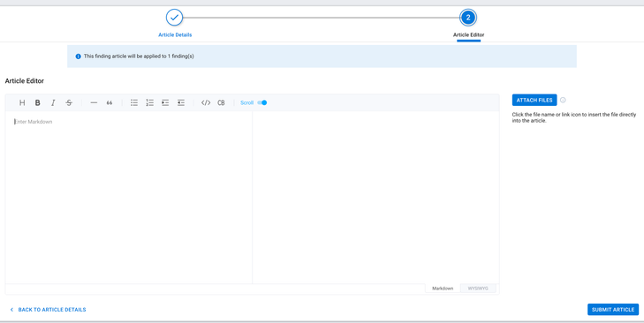The width and height of the screenshot is (644, 323).
Task: Click the Article Editor heading text
Action: [x=25, y=81]
